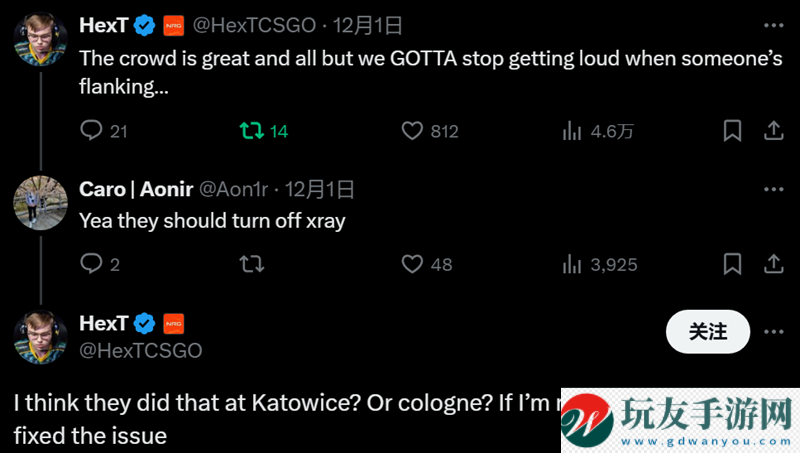This screenshot has height=453, width=800.
Task: Share Caro | Aonir's reply tweet
Action: click(773, 264)
